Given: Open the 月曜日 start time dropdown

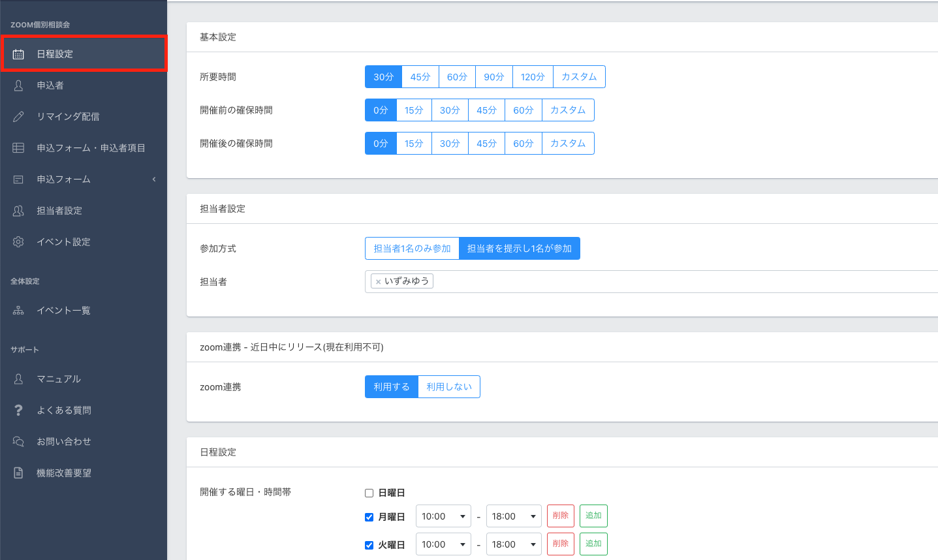Looking at the screenshot, I should (443, 516).
